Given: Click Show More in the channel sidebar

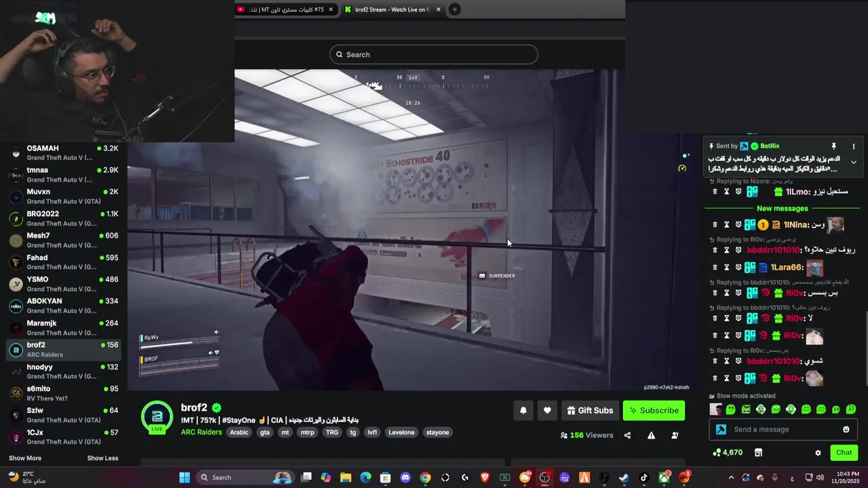Looking at the screenshot, I should coord(25,458).
